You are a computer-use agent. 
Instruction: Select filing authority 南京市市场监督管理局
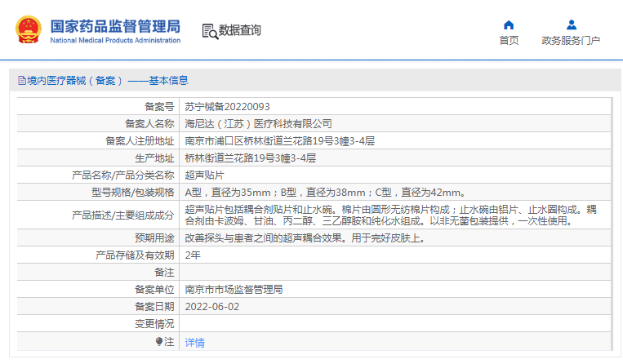[234, 290]
